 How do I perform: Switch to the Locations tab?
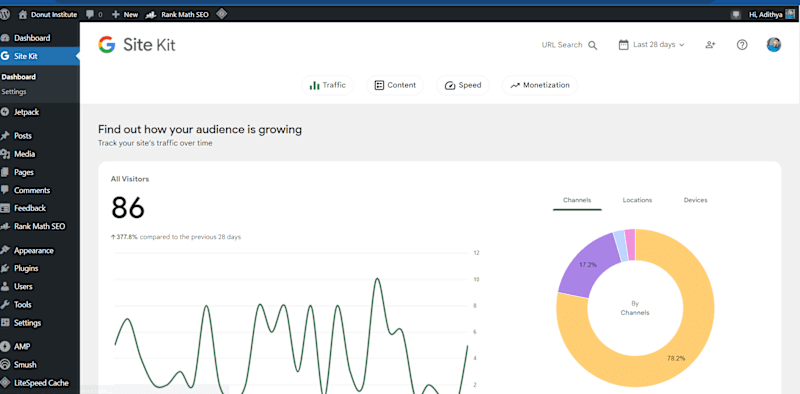(x=637, y=200)
